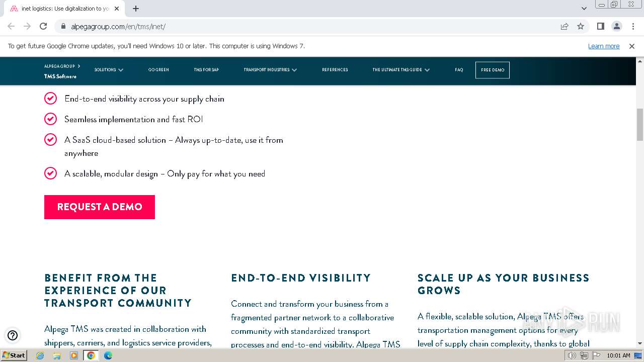This screenshot has width=644, height=362.
Task: Open a new tab with plus button
Action: click(x=136, y=9)
